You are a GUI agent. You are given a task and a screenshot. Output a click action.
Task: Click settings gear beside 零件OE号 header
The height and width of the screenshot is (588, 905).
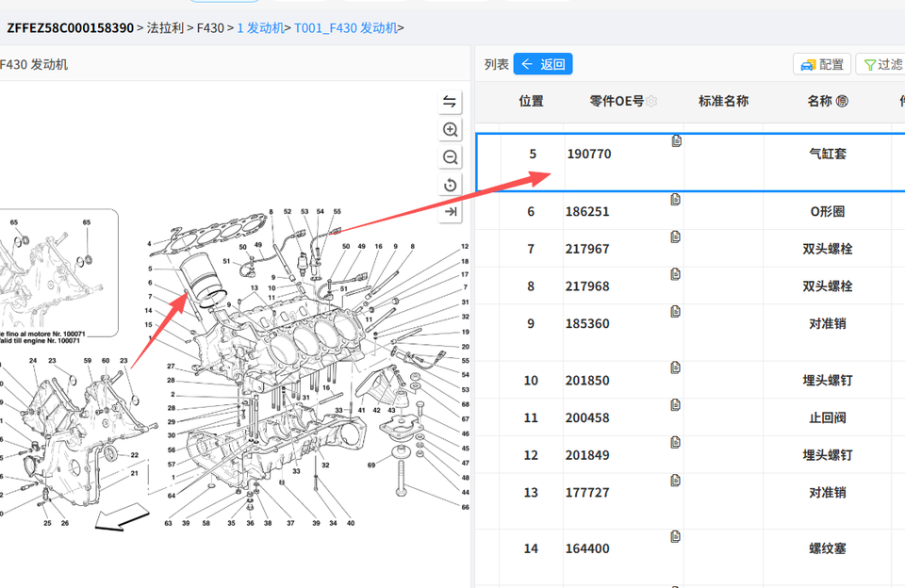pyautogui.click(x=651, y=101)
